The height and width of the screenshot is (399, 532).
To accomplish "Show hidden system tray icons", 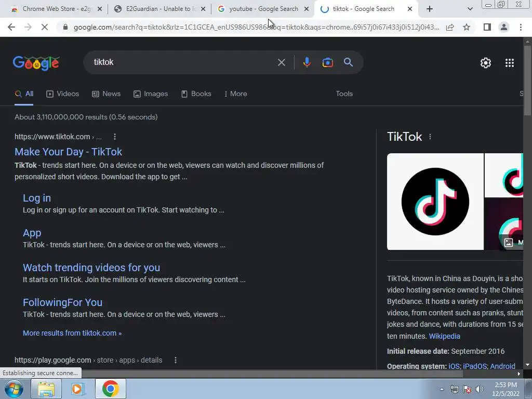I will click(x=442, y=389).
